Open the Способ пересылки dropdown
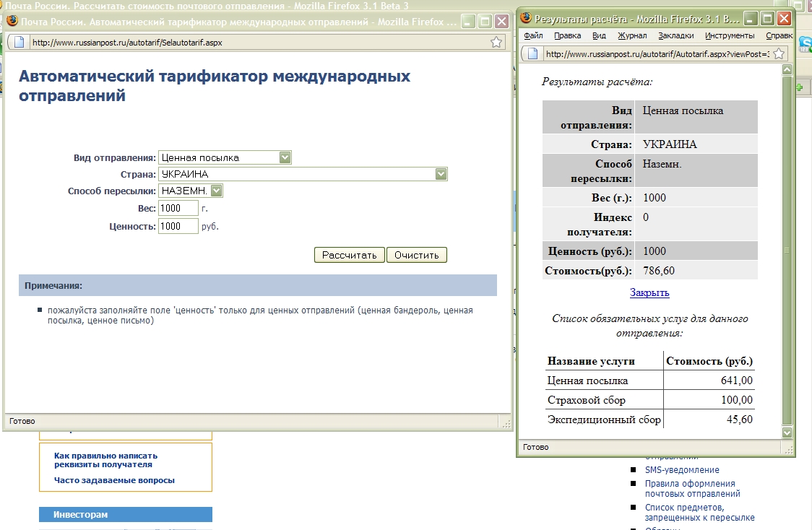Image resolution: width=812 pixels, height=530 pixels. (x=217, y=191)
